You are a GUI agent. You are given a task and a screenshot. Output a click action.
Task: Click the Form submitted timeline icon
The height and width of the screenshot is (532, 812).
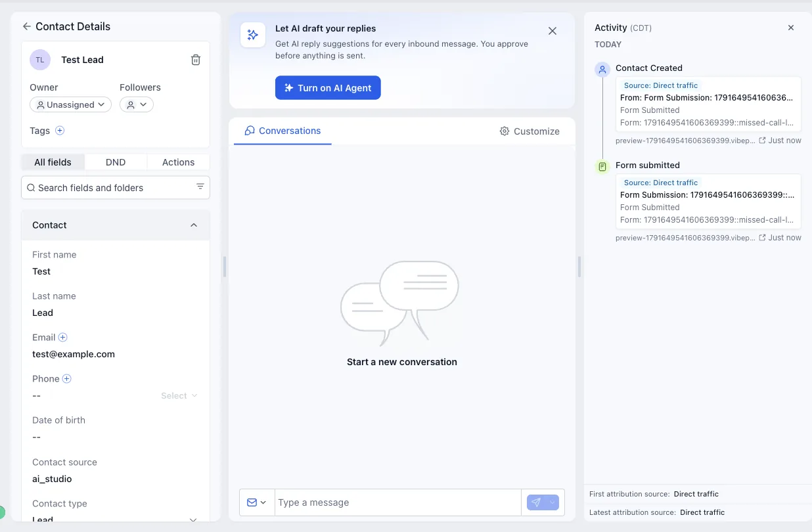point(602,167)
